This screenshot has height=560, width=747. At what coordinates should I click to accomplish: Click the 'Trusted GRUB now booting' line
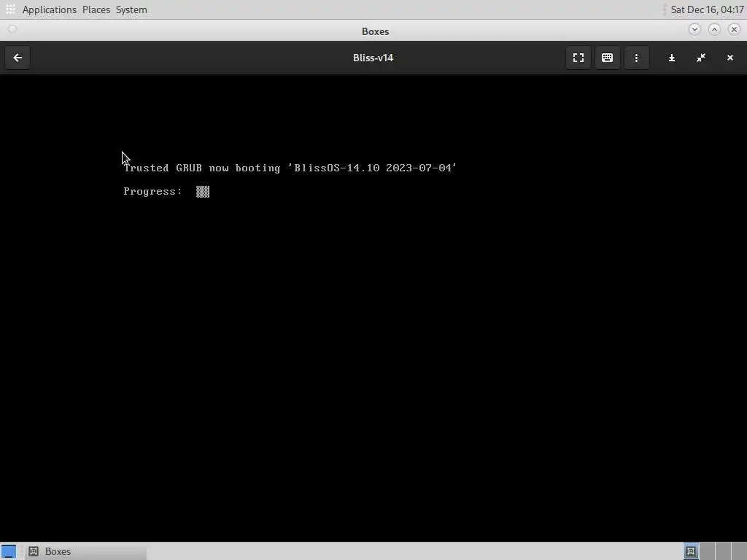click(x=290, y=168)
